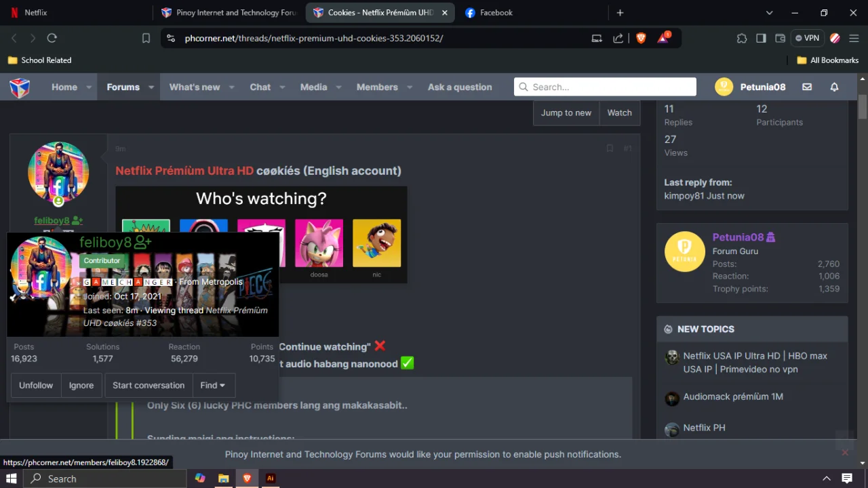Image resolution: width=868 pixels, height=488 pixels.
Task: Go back with the browser back arrow
Action: [x=14, y=39]
